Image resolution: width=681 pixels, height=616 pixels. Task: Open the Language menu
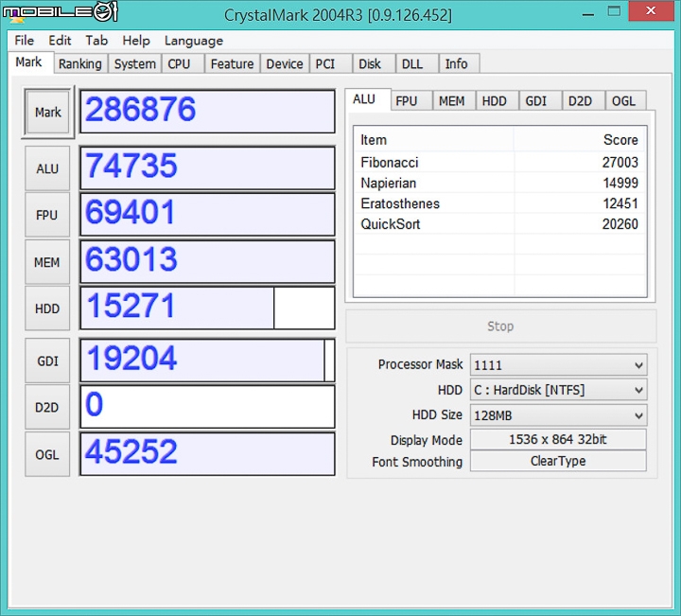click(x=194, y=41)
